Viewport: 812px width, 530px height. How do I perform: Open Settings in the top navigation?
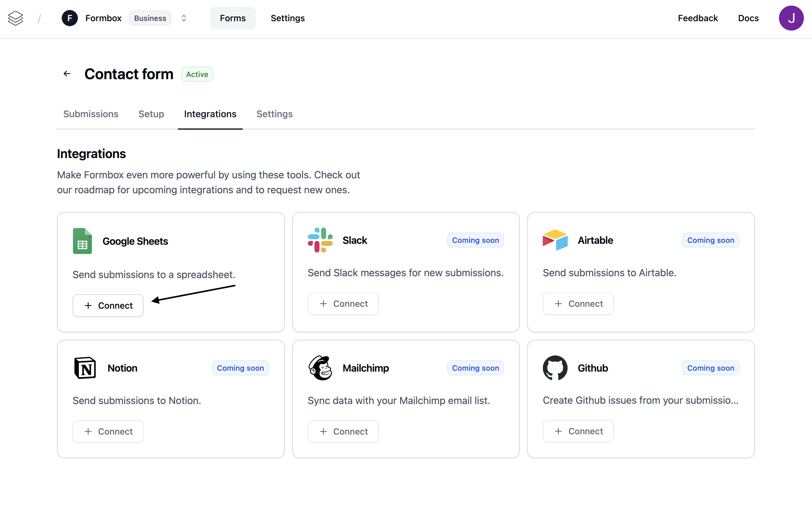pyautogui.click(x=288, y=18)
